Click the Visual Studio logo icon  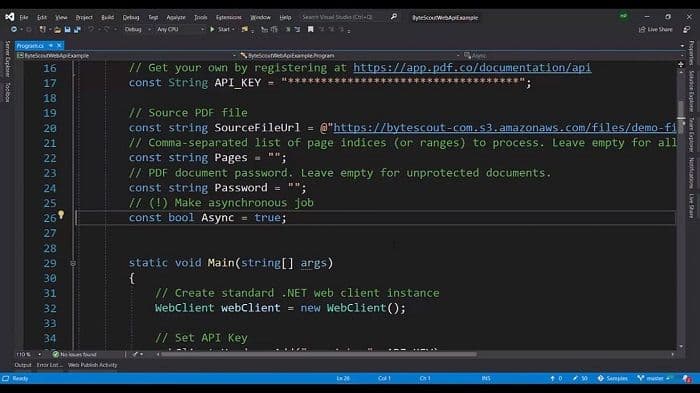[x=9, y=17]
